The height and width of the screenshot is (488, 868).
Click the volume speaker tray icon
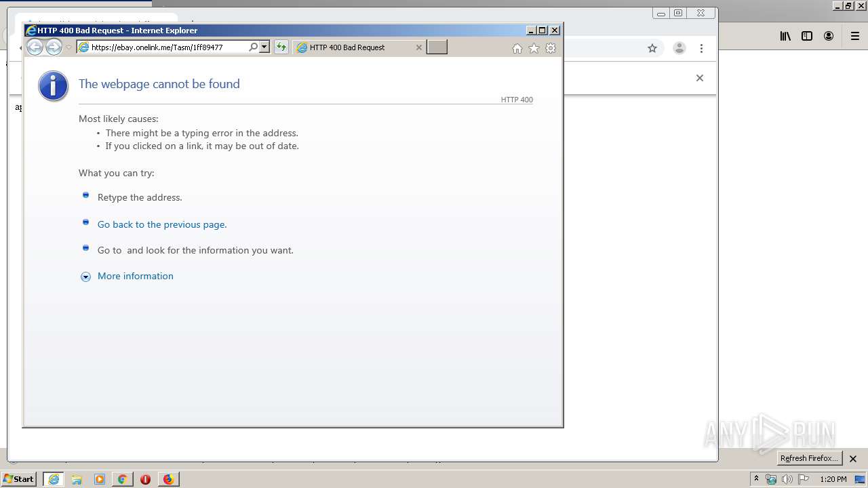point(787,479)
